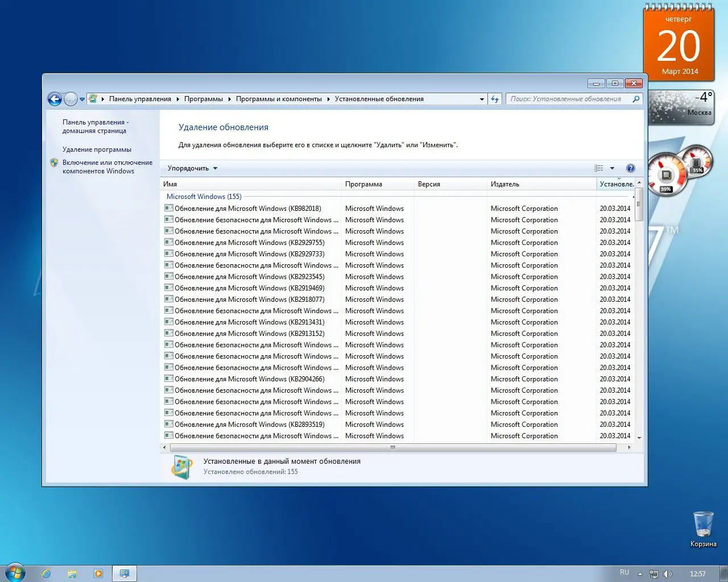
Task: Select update KB2929733 by its row icon
Action: pyautogui.click(x=168, y=253)
